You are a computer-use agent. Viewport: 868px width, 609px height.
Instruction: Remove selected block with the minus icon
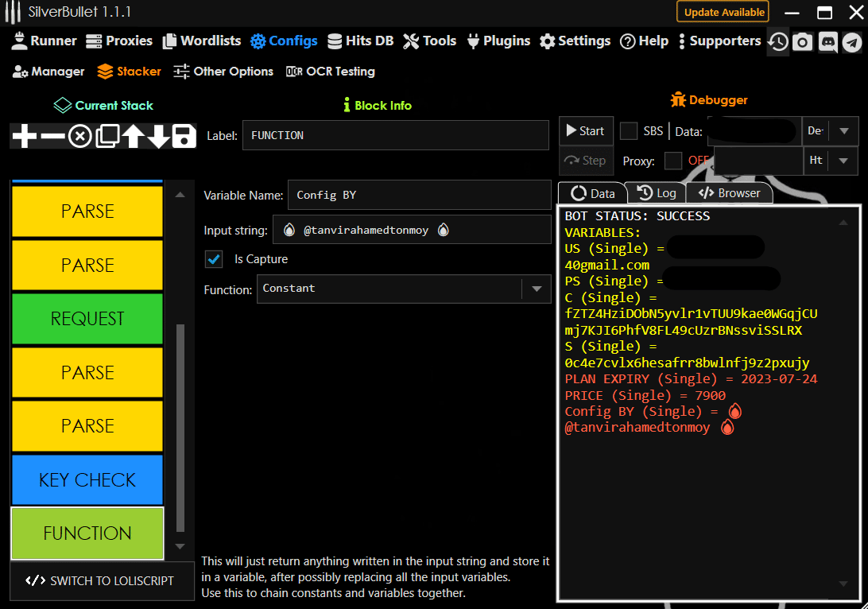pos(52,137)
